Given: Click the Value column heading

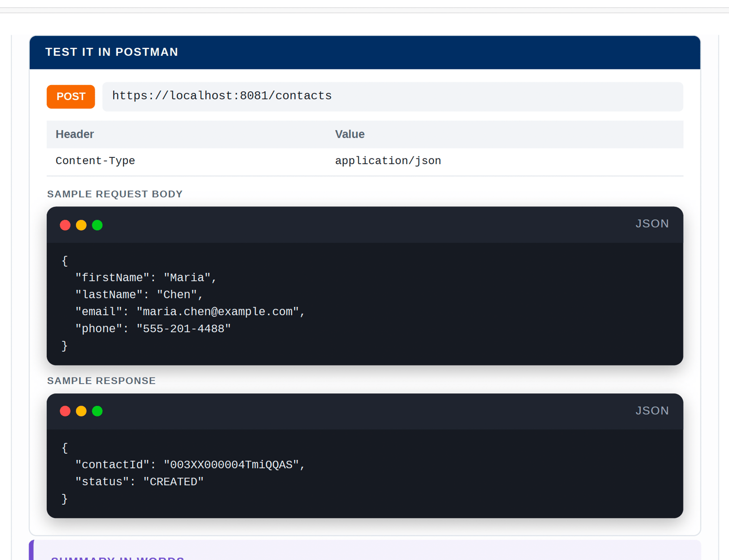Looking at the screenshot, I should point(350,134).
